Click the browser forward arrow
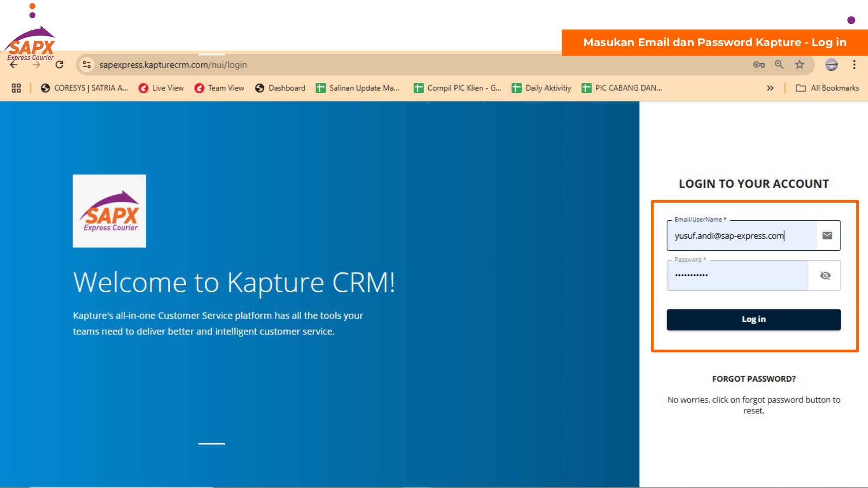This screenshot has height=488, width=868. click(36, 65)
